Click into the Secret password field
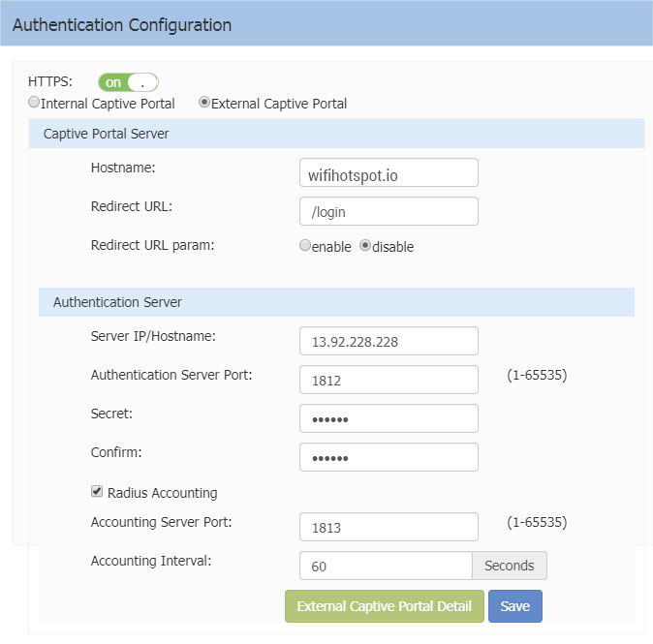This screenshot has width=653, height=644. [389, 418]
